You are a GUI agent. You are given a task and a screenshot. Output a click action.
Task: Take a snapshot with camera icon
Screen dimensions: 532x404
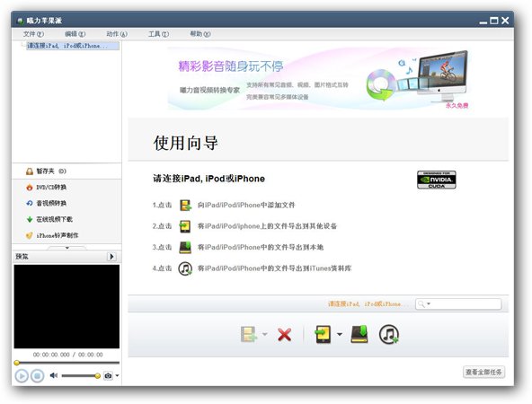click(x=108, y=375)
